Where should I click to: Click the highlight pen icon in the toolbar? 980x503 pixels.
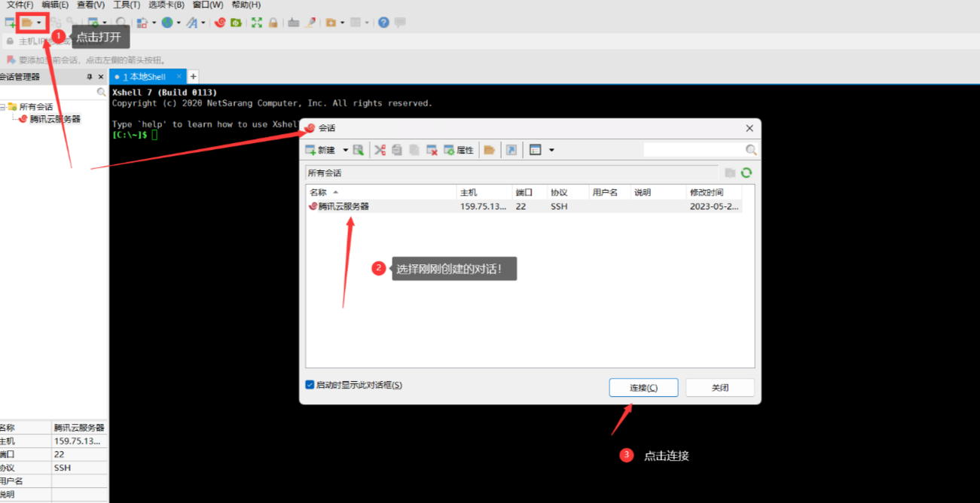tap(310, 23)
